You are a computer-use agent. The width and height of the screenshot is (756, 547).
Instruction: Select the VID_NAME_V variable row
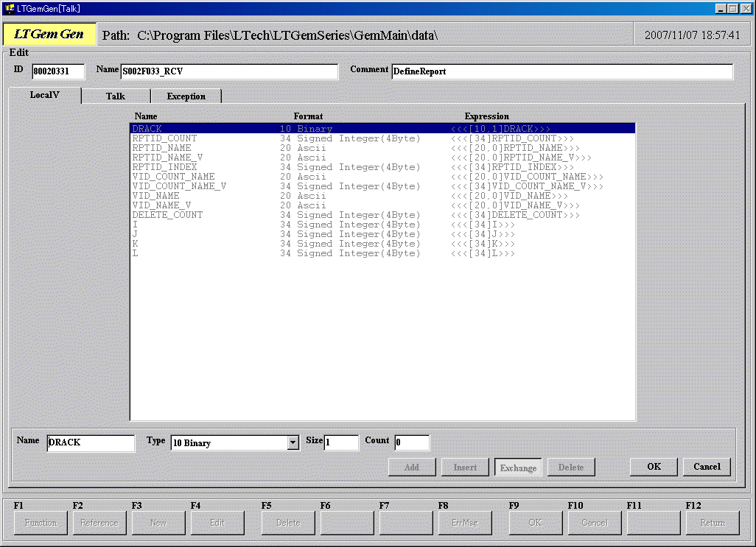pyautogui.click(x=161, y=205)
